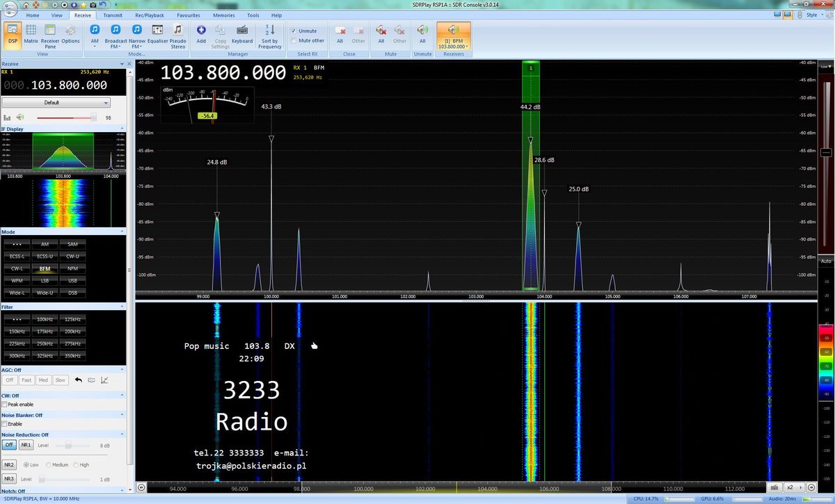The width and height of the screenshot is (835, 504).
Task: Collapse the Mode section
Action: click(x=122, y=231)
